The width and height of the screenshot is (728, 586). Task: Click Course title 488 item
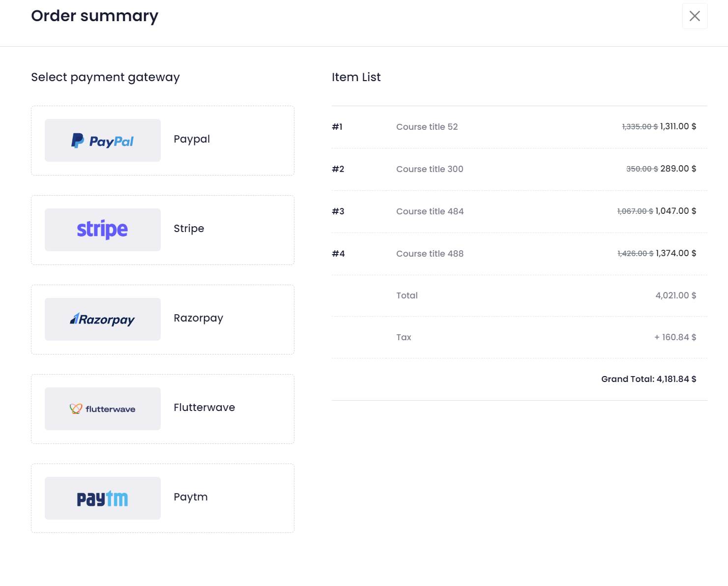[x=430, y=254]
